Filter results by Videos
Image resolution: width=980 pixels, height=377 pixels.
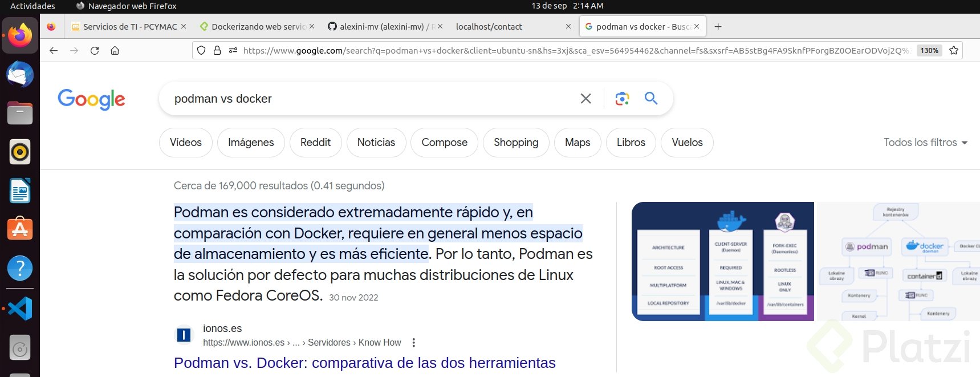click(x=186, y=143)
